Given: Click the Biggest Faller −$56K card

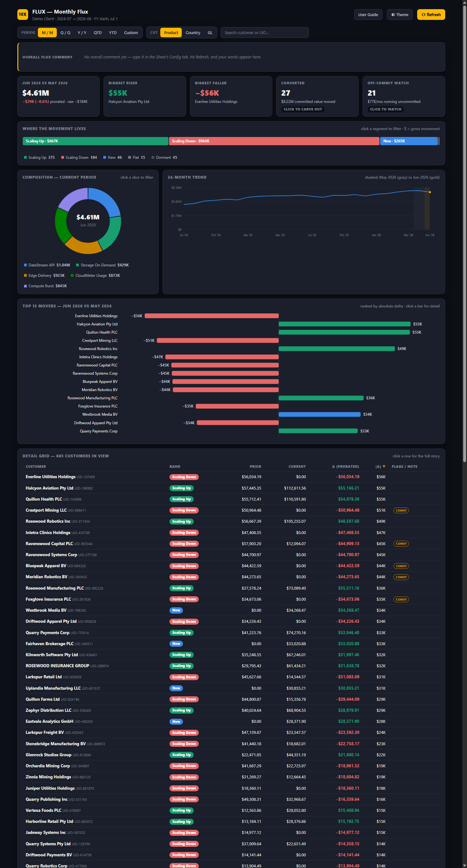Looking at the screenshot, I should click(231, 96).
